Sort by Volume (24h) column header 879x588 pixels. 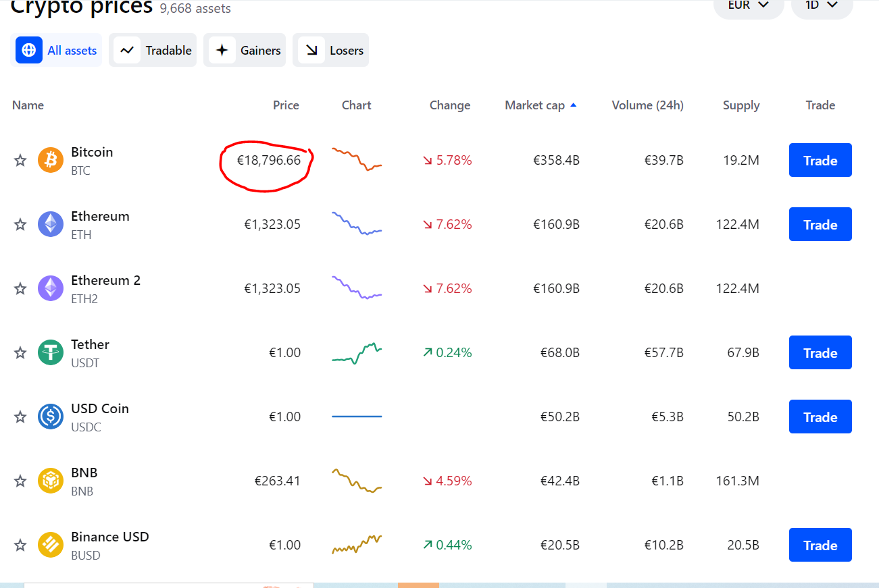(647, 105)
